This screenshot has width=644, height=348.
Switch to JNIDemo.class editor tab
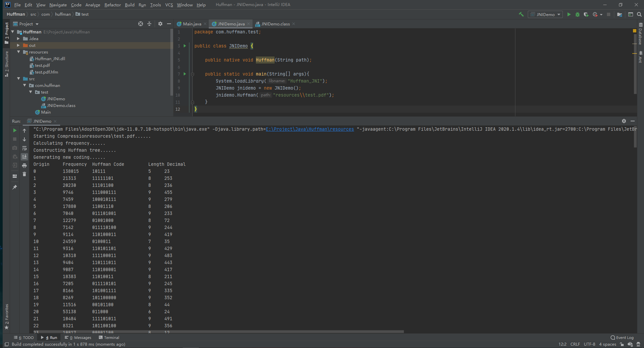pyautogui.click(x=275, y=24)
